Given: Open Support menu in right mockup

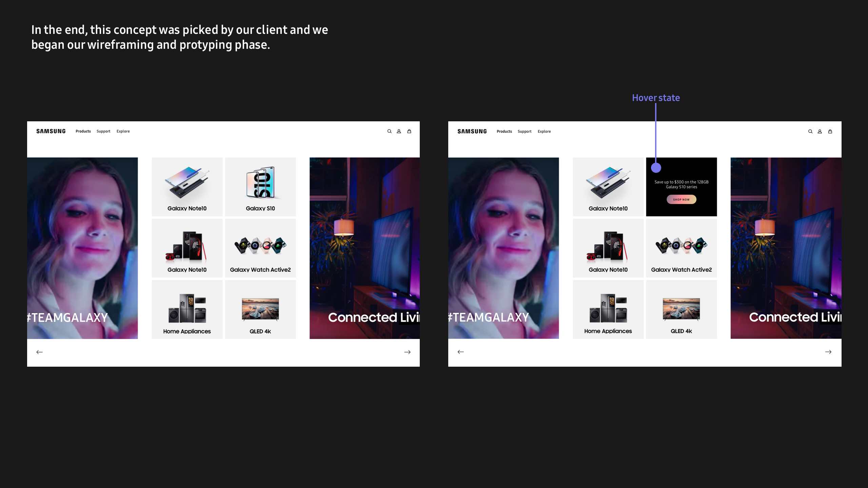Looking at the screenshot, I should 525,131.
